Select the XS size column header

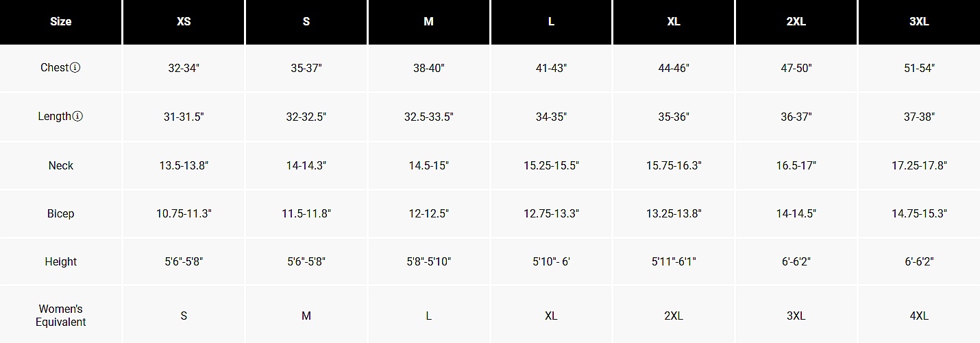pos(184,22)
